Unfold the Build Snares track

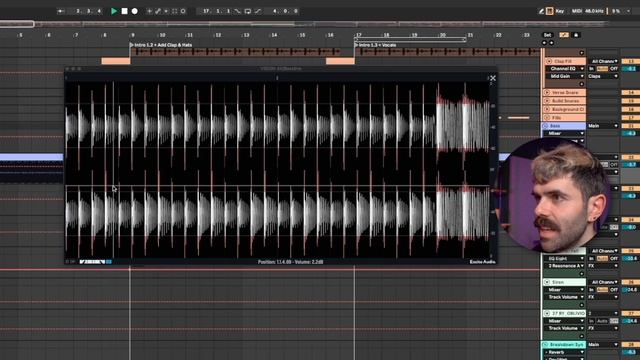547,101
